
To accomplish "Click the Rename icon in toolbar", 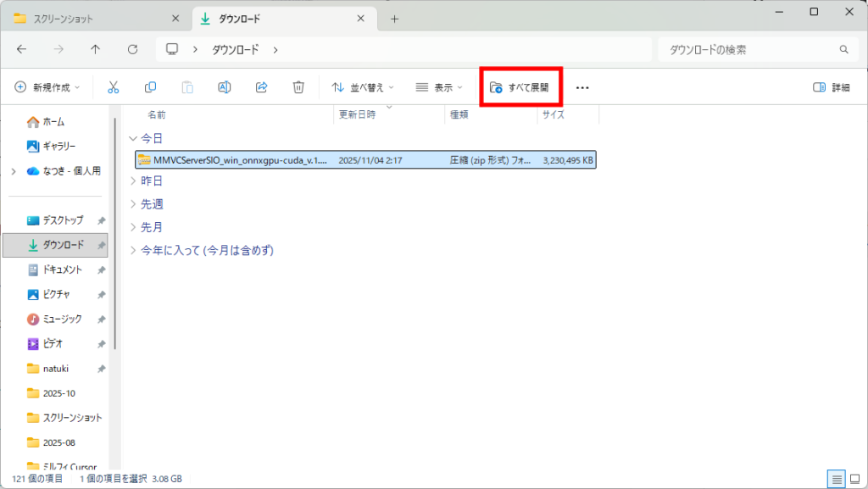I will click(x=225, y=87).
